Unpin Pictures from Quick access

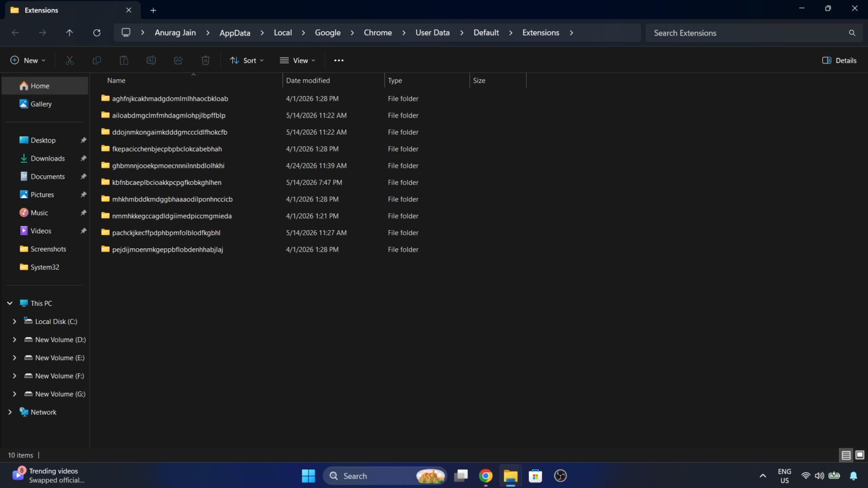coord(84,195)
